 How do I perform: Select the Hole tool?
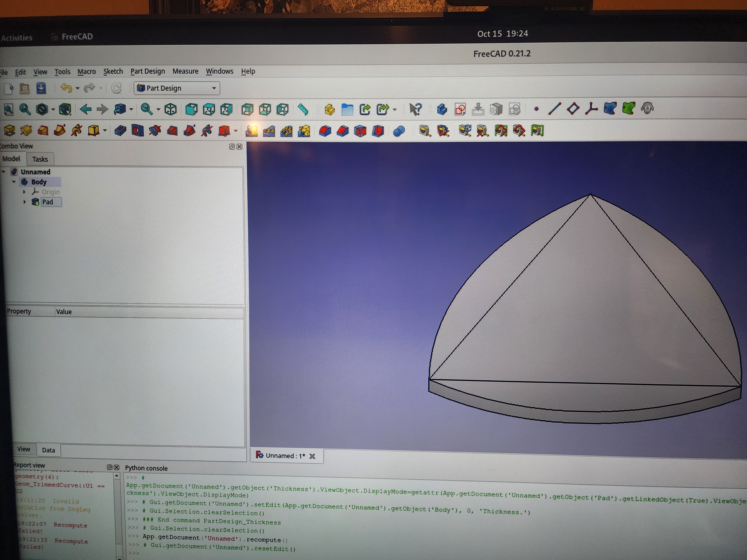137,131
